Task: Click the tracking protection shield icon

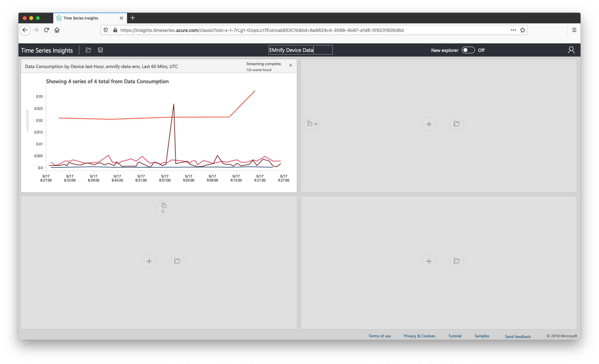Action: (106, 30)
